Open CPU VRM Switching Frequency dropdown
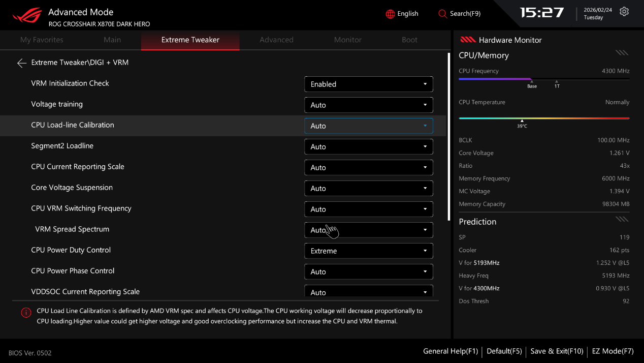Viewport: 644px width, 363px height. click(x=368, y=209)
